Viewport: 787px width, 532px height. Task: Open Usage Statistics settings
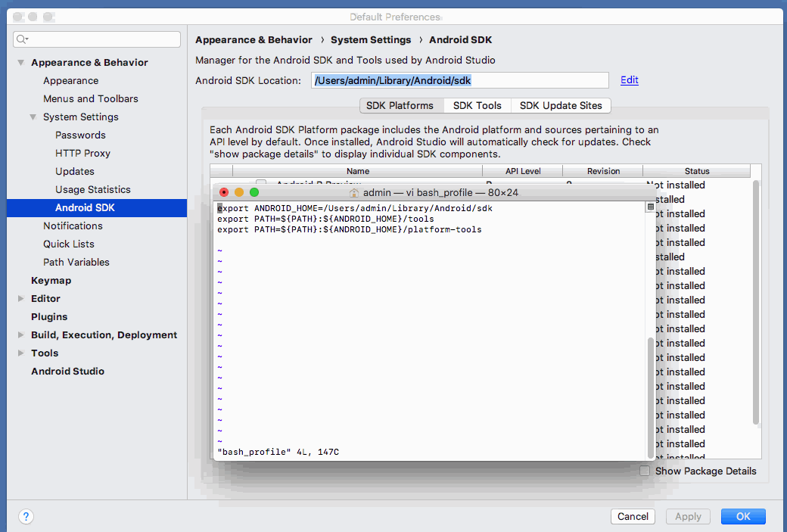[x=93, y=189]
